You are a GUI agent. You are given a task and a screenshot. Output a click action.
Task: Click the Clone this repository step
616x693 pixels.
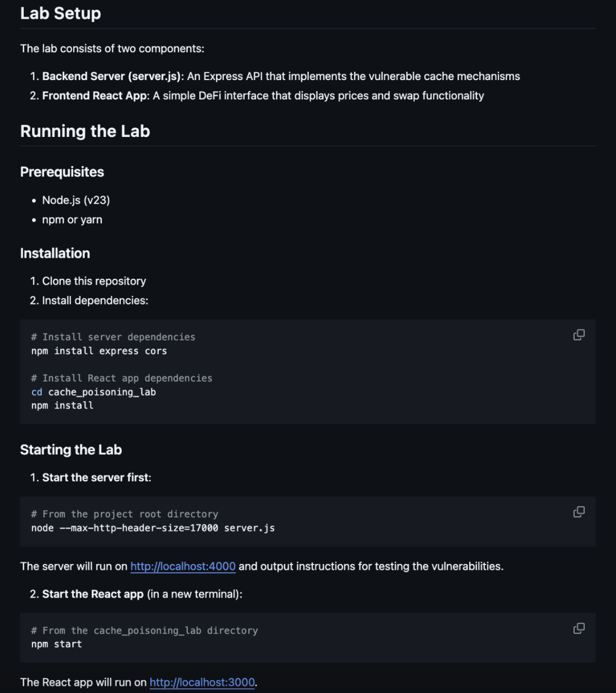click(94, 281)
